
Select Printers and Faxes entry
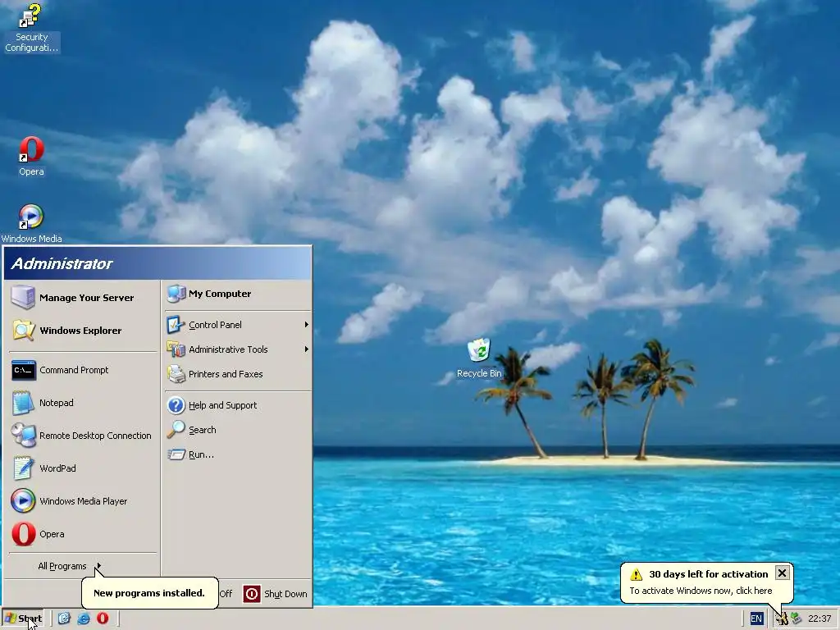pyautogui.click(x=238, y=374)
